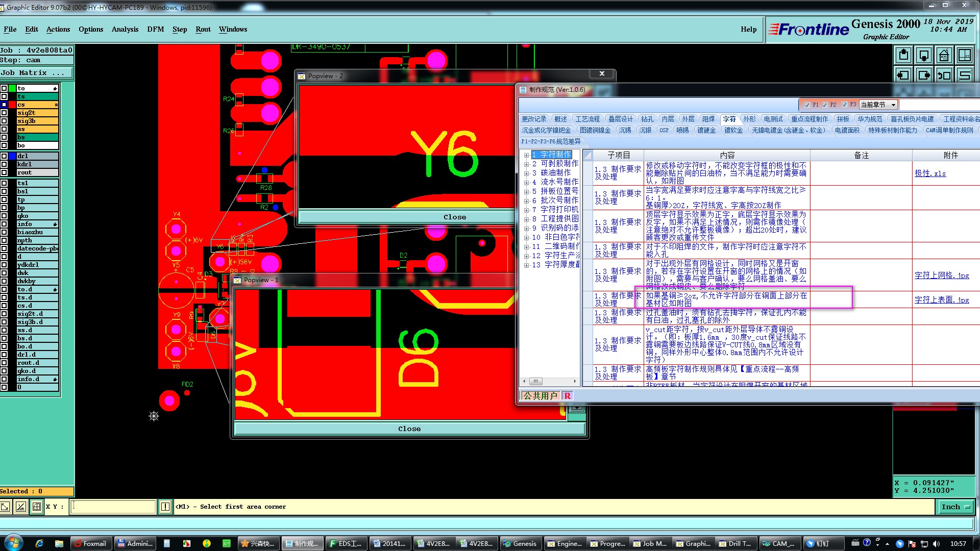Click the exclamation button beside XY field

tap(165, 507)
